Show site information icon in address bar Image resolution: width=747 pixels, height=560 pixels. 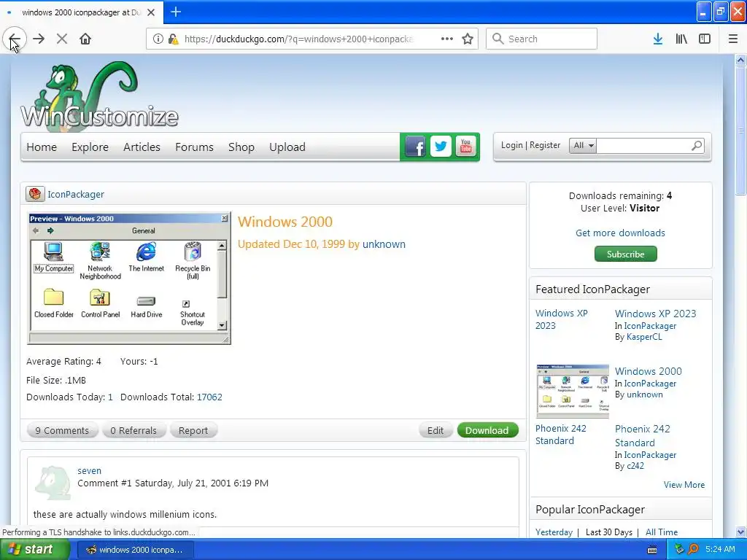[x=158, y=39]
